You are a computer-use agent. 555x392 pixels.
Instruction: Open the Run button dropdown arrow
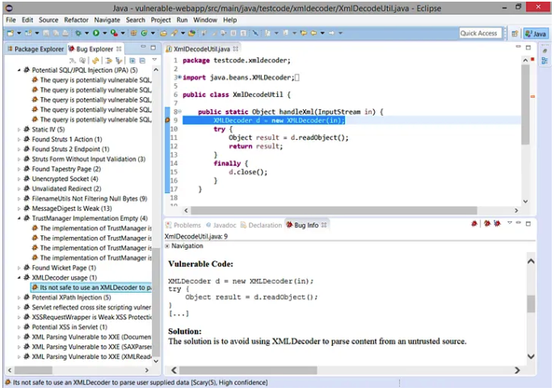click(105, 33)
